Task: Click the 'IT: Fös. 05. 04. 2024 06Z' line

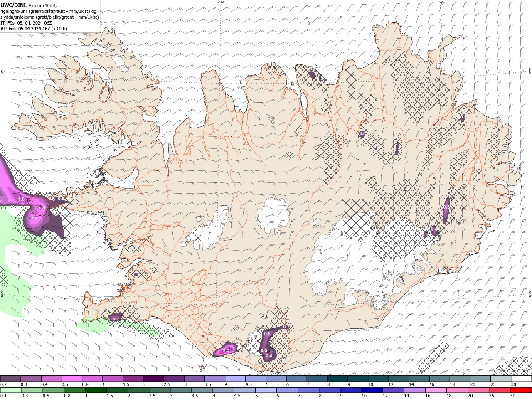Action: [26, 23]
